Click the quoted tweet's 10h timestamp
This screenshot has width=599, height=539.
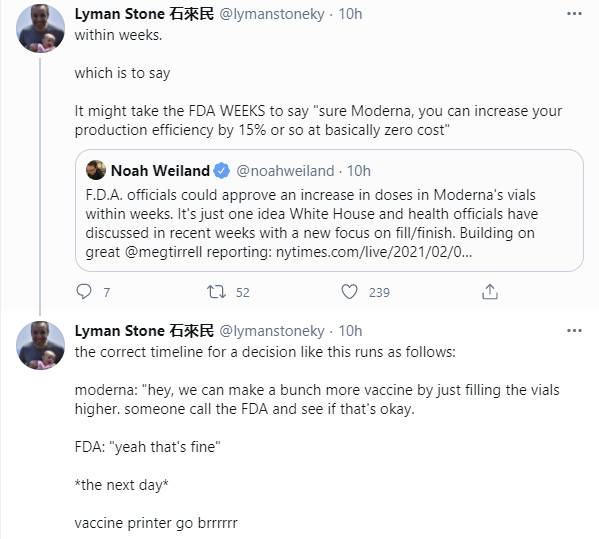[358, 171]
